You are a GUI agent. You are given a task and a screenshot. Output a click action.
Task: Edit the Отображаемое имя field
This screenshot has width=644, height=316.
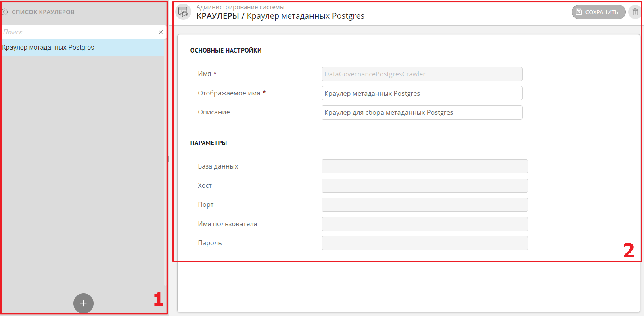coord(422,93)
